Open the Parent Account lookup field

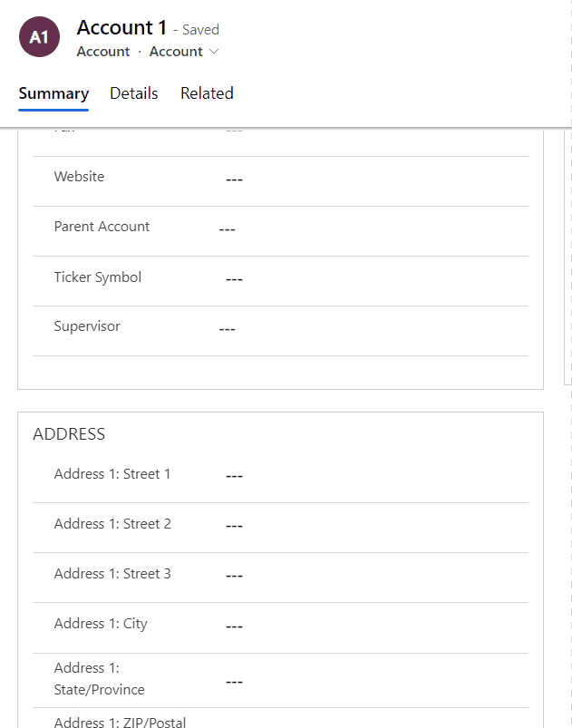click(x=227, y=229)
